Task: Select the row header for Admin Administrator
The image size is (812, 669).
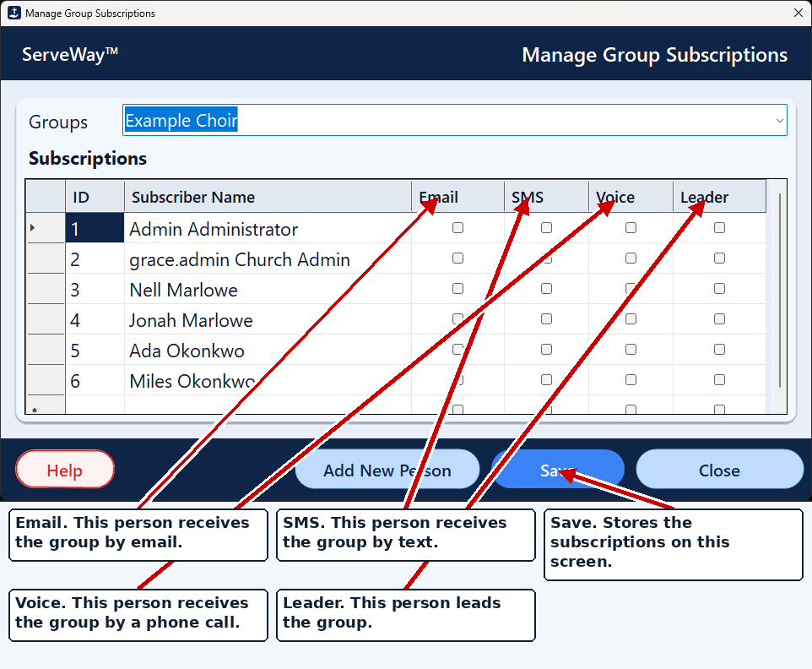Action: 46,228
